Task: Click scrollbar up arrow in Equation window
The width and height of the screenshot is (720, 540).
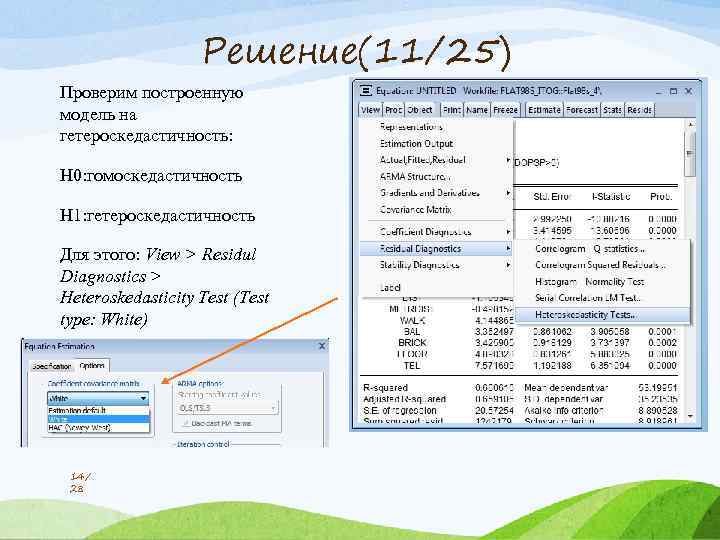Action: (x=690, y=125)
